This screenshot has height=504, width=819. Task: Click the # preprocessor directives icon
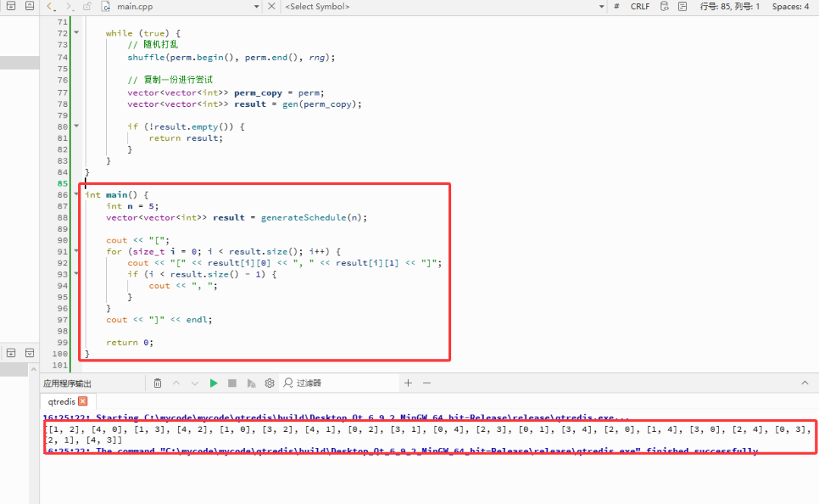pyautogui.click(x=617, y=6)
